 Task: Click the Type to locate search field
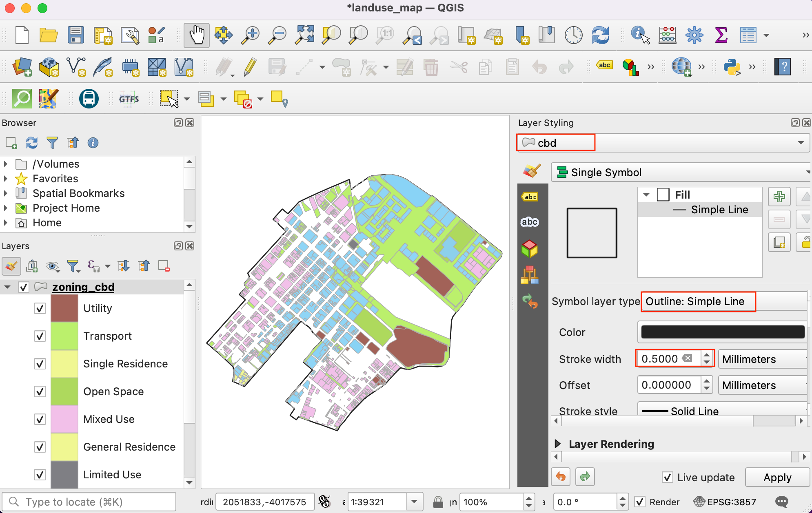[90, 502]
